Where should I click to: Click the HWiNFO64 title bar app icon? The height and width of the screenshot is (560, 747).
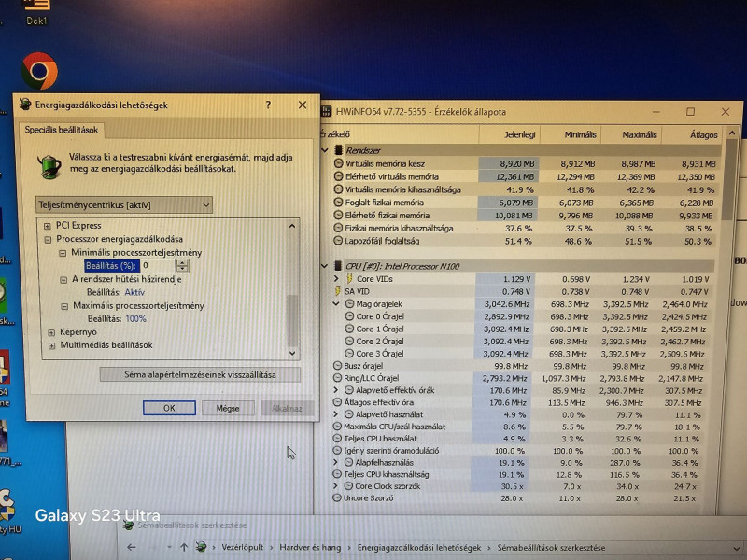tap(326, 111)
